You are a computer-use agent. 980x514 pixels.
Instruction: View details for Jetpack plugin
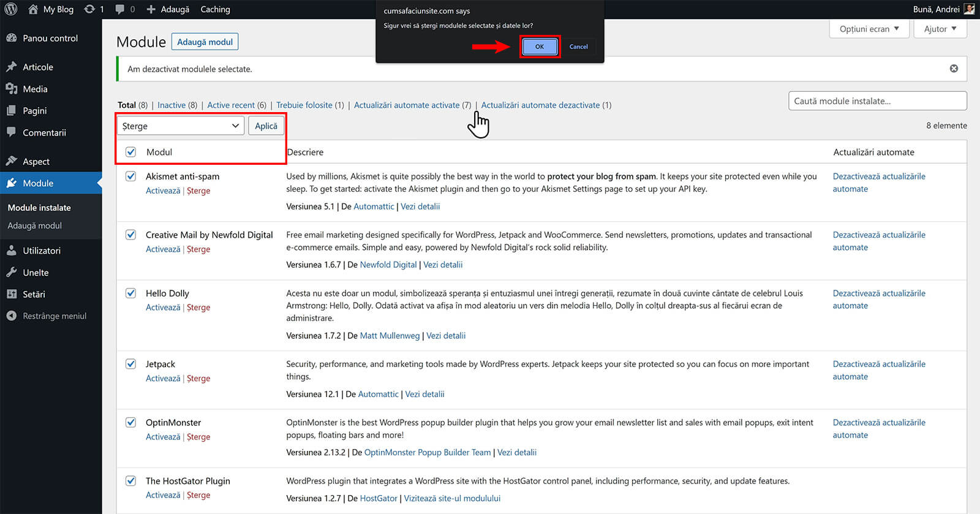pyautogui.click(x=424, y=394)
